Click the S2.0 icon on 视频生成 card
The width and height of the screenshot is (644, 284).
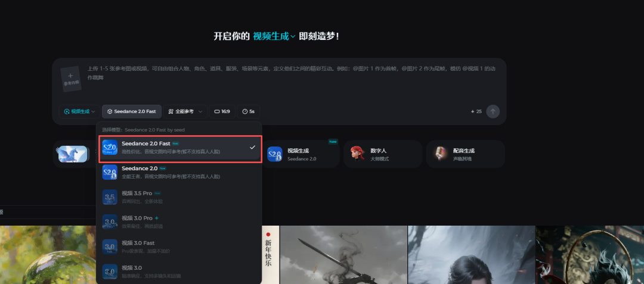[275, 154]
